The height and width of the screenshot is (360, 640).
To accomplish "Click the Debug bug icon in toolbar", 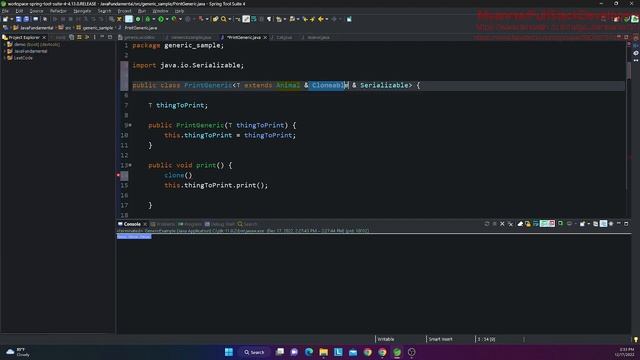I will (x=148, y=19).
